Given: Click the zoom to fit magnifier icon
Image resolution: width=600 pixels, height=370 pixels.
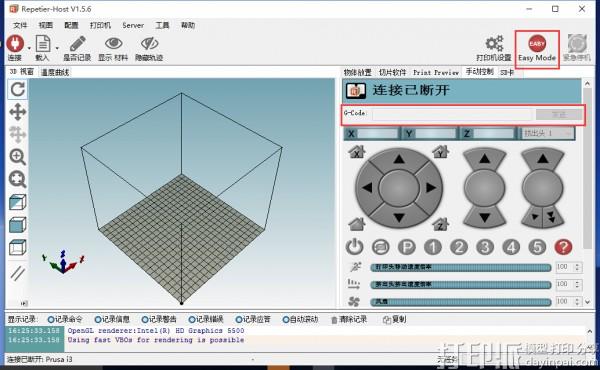Looking at the screenshot, I should coord(18,179).
